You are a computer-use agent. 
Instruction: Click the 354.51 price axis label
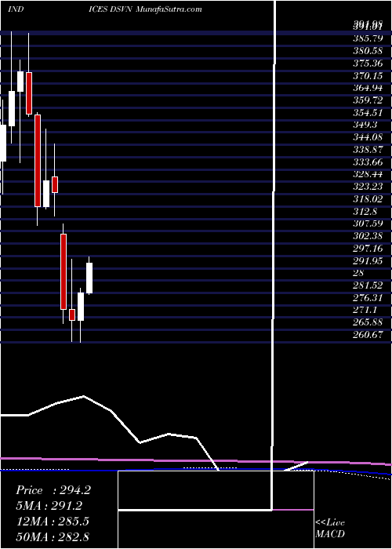(x=368, y=112)
